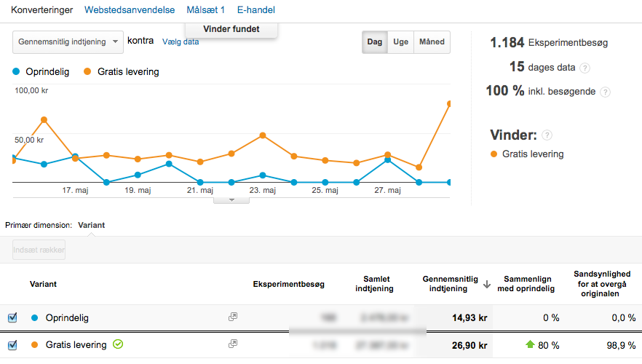Select the Uge time granularity
Image resolution: width=642 pixels, height=364 pixels.
coord(401,41)
